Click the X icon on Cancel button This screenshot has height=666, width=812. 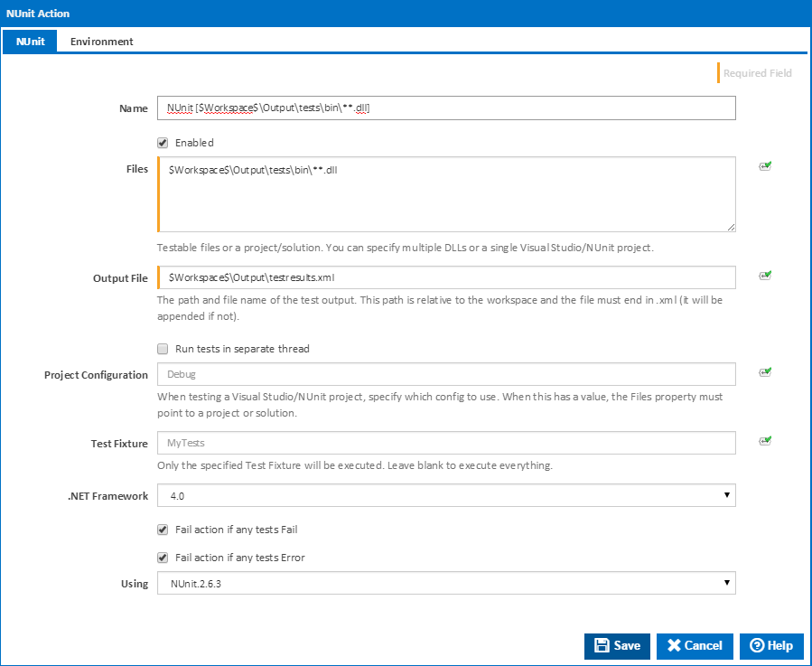tap(674, 645)
